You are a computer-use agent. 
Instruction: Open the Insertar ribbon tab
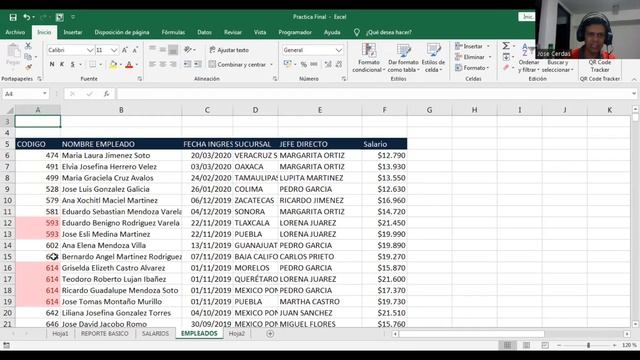[x=73, y=32]
